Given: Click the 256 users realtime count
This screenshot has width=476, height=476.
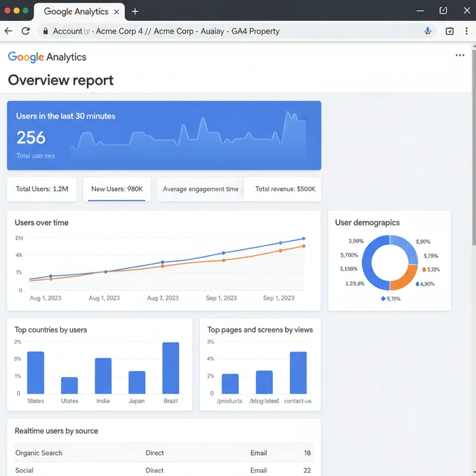Looking at the screenshot, I should click(31, 138).
